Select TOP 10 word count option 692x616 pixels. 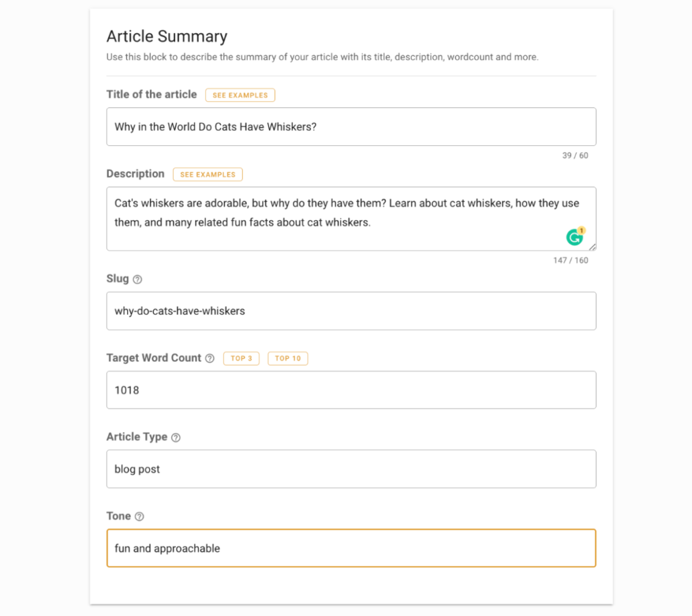[288, 358]
